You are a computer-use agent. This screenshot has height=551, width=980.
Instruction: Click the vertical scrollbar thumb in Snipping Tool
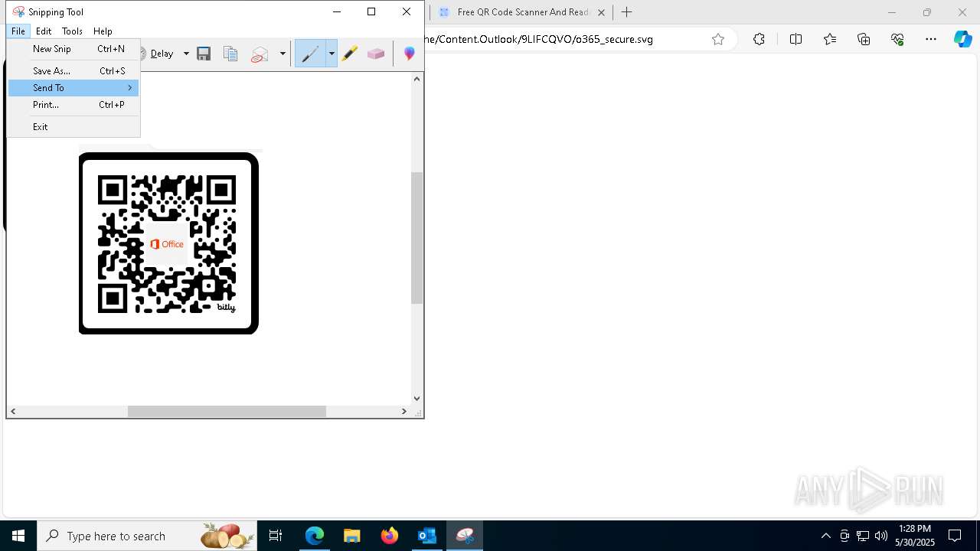(x=417, y=238)
